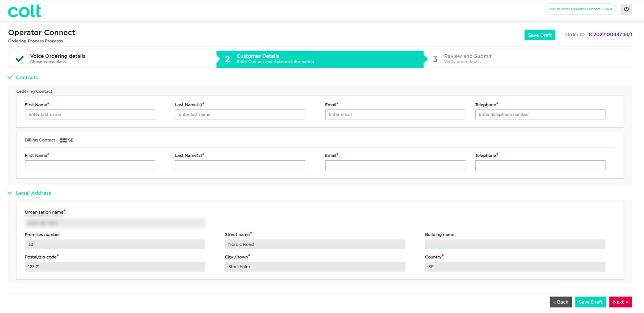Click the Billing Contact email field
The width and height of the screenshot is (644, 313).
tap(395, 165)
